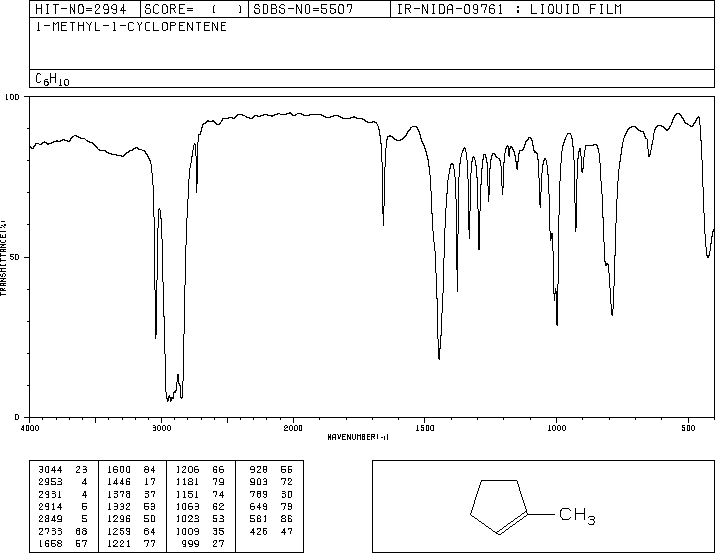The width and height of the screenshot is (715, 553).
Task: Click the 1500 x-axis tick label
Action: (x=425, y=428)
